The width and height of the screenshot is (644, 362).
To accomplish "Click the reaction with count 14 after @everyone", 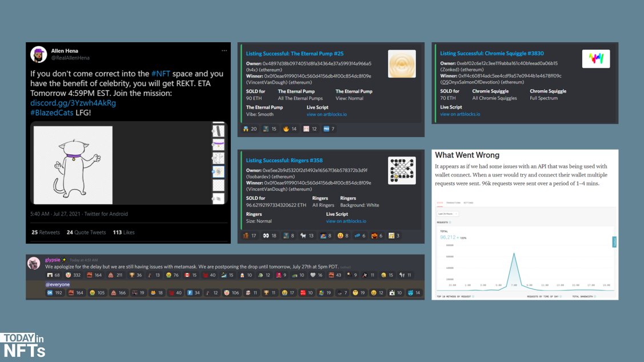I will point(414,293).
